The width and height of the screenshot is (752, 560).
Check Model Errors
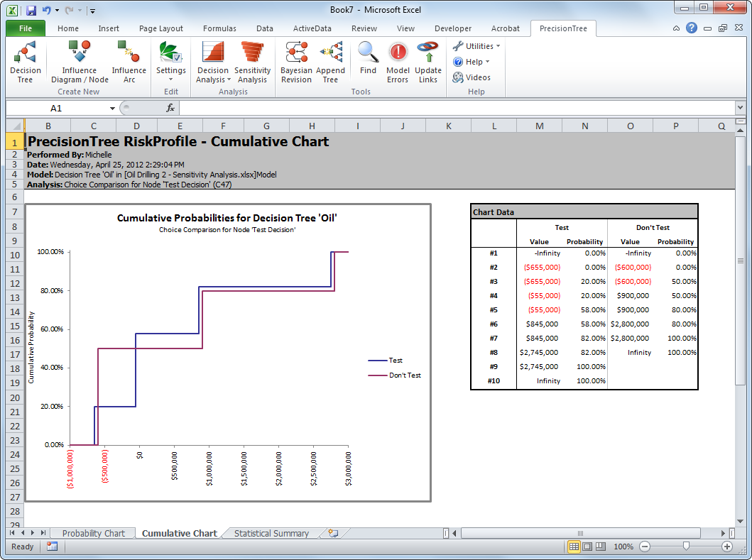point(398,62)
